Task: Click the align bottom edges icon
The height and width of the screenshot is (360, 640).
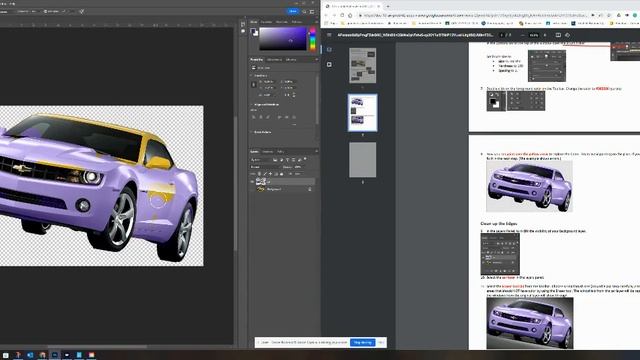Action: click(x=294, y=117)
